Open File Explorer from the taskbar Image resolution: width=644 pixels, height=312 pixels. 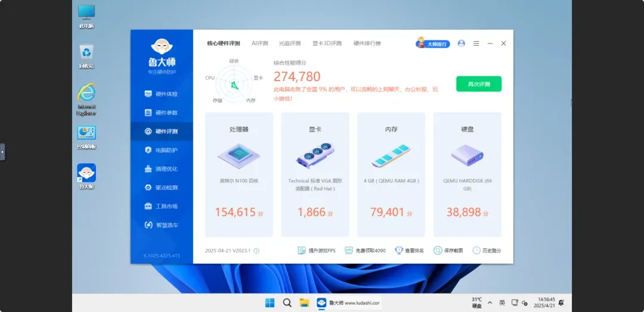point(304,303)
